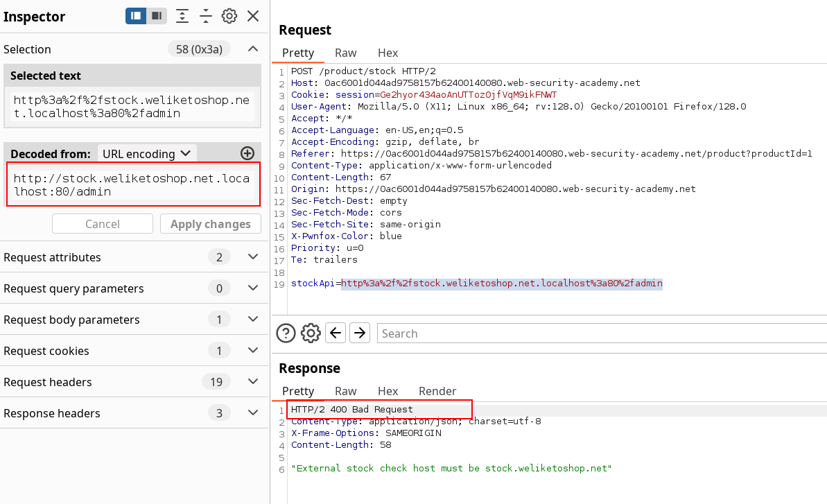Switch request view to Raw tab
Screen dimensions: 827x504
345,53
